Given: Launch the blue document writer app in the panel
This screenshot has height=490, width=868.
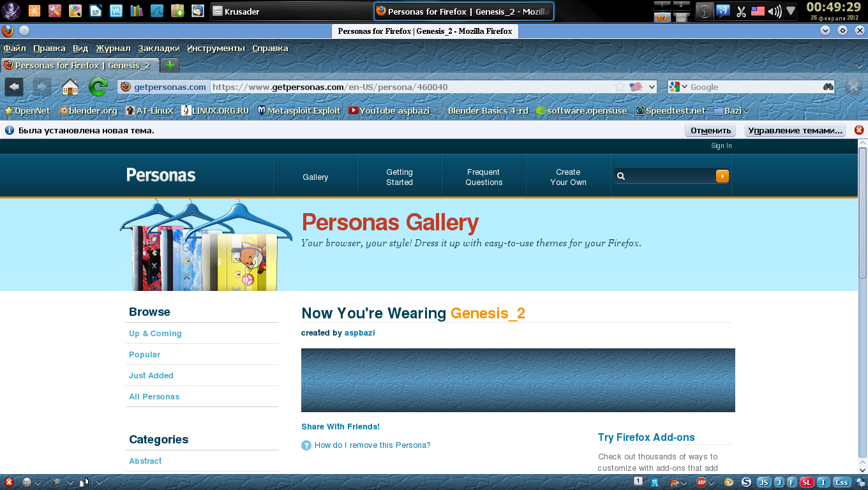Looking at the screenshot, I should click(96, 11).
